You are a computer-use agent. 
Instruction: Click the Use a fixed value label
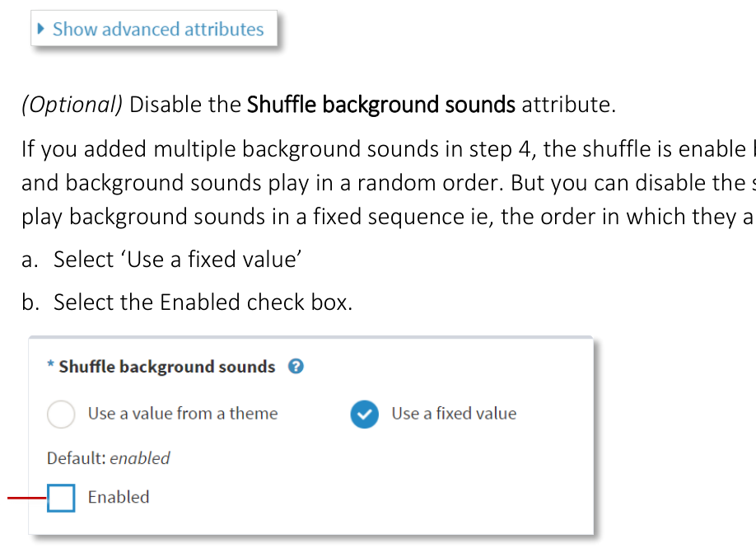[454, 415]
